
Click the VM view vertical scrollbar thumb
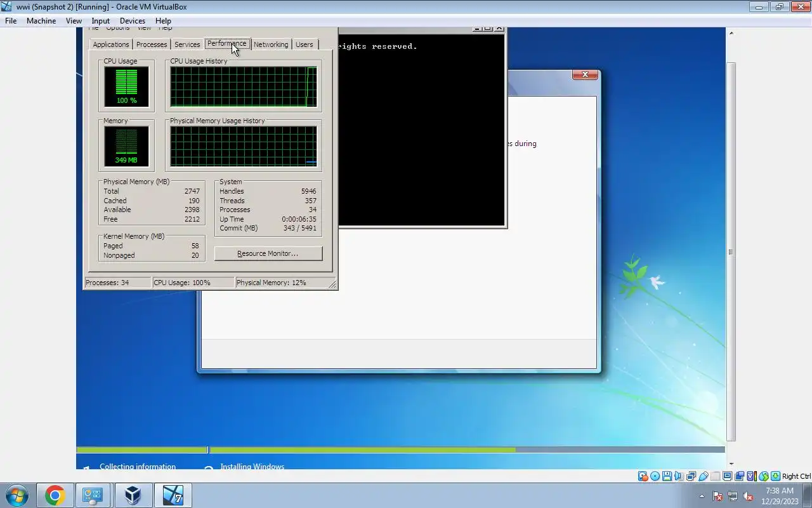click(x=731, y=251)
